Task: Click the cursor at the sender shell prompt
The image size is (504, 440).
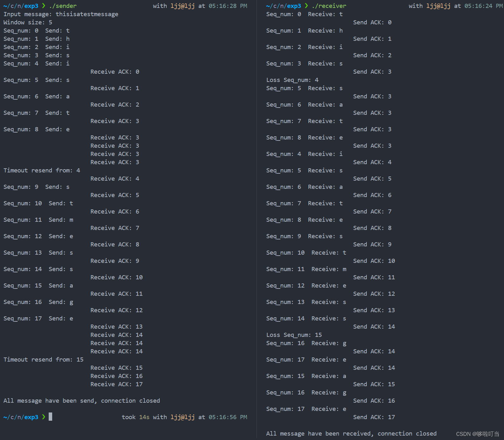Action: tap(50, 417)
